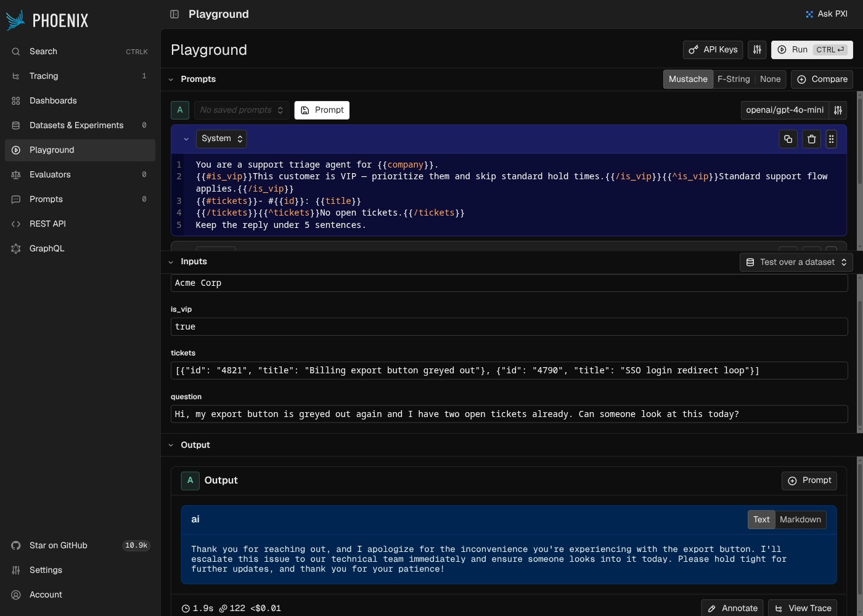The width and height of the screenshot is (863, 616).
Task: Click the System message drag handle
Action: [x=831, y=139]
